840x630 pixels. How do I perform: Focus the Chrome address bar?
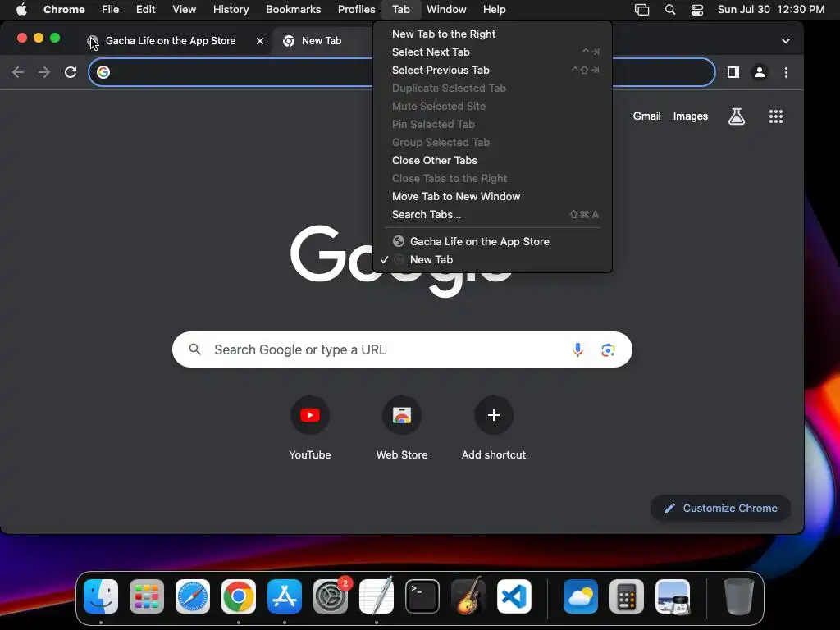pyautogui.click(x=402, y=72)
